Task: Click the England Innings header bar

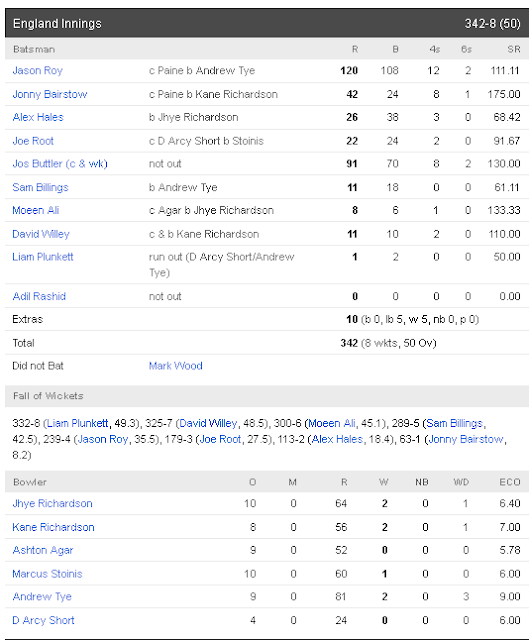Action: pyautogui.click(x=267, y=23)
